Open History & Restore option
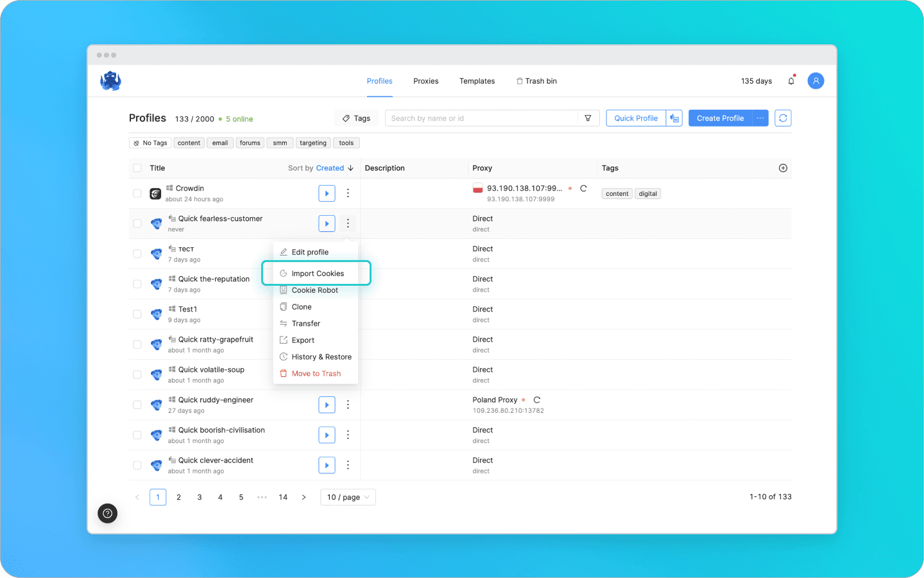Viewport: 924px width, 578px height. (x=316, y=357)
